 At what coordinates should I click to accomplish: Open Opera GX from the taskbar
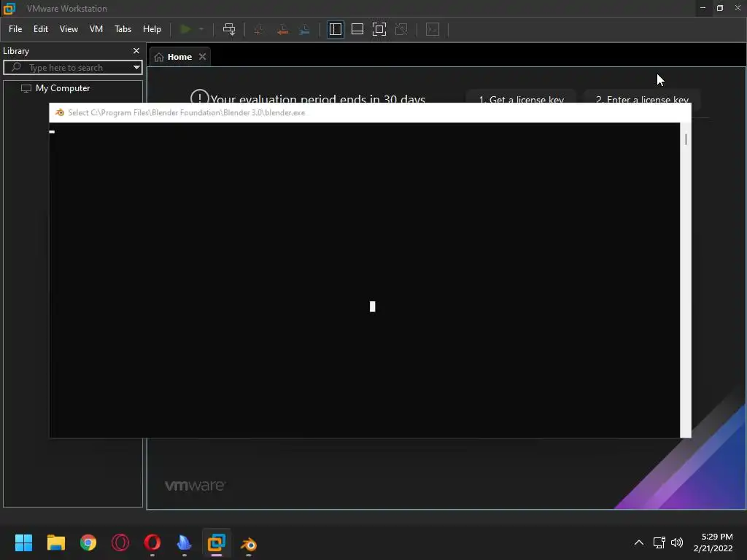pos(120,542)
